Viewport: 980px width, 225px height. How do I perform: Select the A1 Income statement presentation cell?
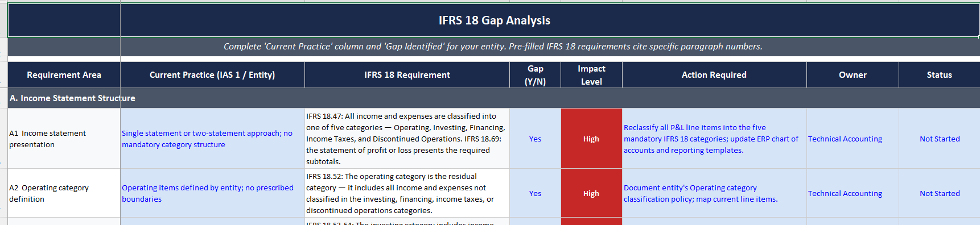[64, 139]
